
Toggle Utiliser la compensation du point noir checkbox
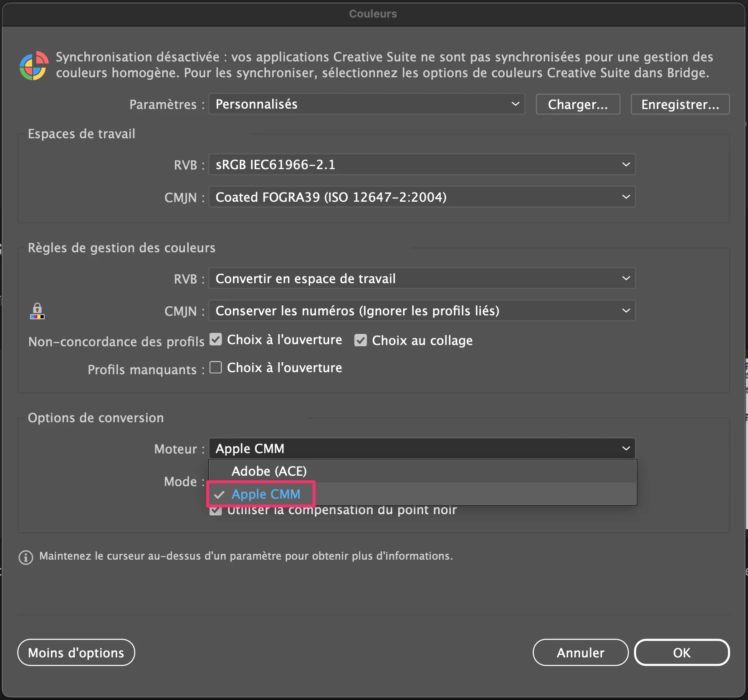coord(215,510)
